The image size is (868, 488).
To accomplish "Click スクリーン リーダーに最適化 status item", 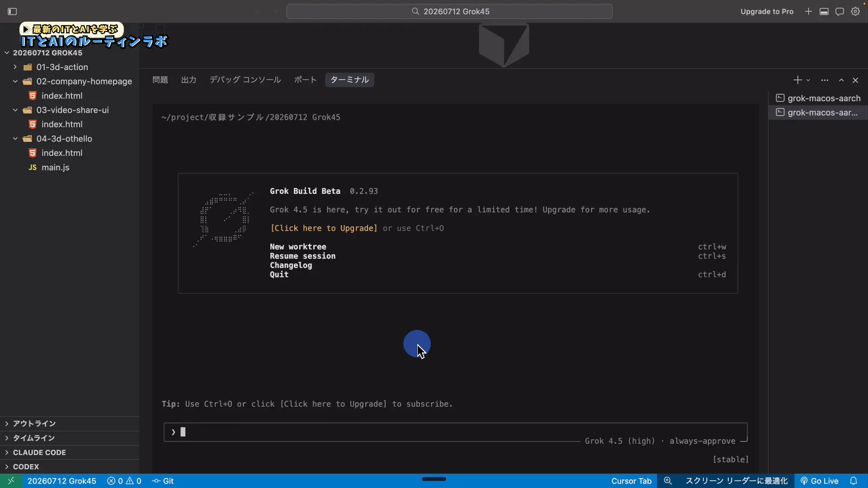I will tap(736, 481).
